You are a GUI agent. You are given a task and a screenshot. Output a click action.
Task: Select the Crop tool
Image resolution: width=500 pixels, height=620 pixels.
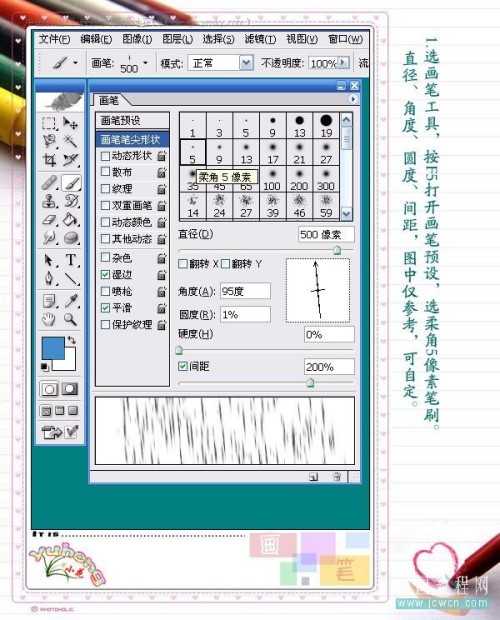tap(49, 160)
